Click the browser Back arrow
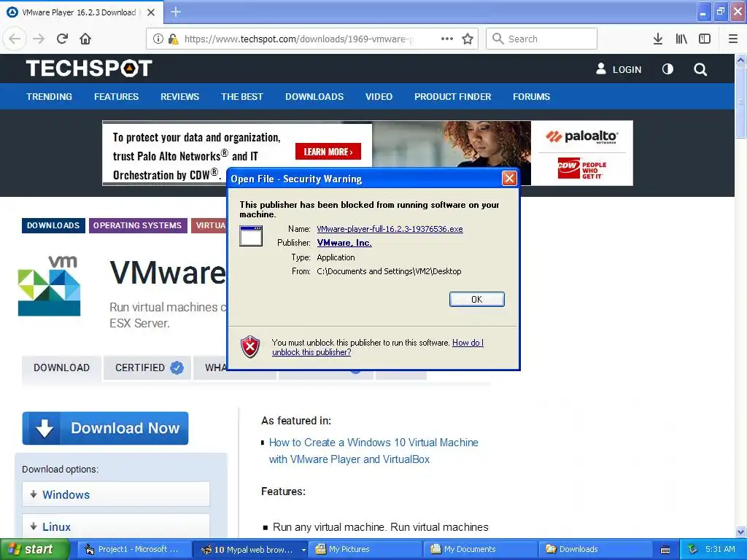 [x=15, y=39]
